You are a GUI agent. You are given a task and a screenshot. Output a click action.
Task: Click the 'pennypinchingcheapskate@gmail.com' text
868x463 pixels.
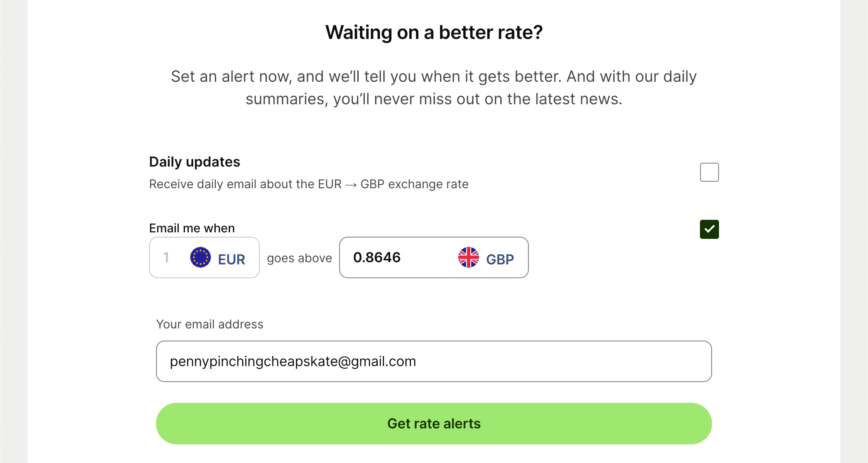293,361
